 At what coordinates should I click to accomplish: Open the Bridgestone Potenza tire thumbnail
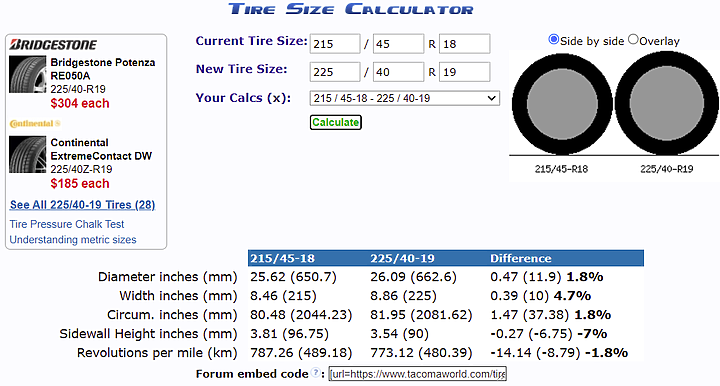(x=28, y=74)
